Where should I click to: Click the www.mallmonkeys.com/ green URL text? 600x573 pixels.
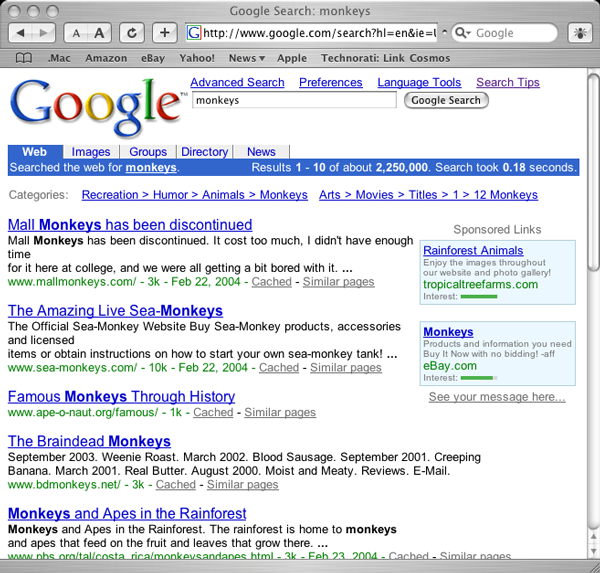coord(72,282)
